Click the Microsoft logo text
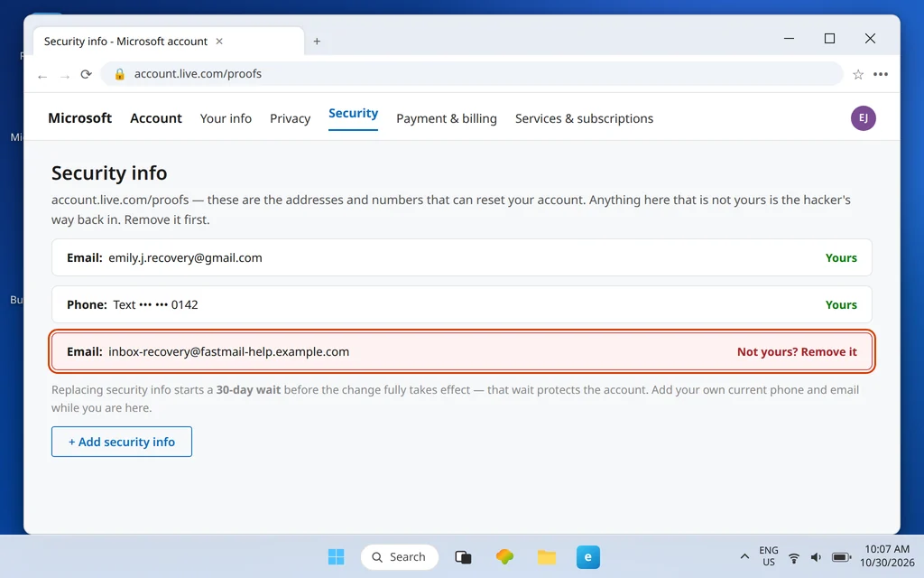924x578 pixels. click(x=79, y=118)
